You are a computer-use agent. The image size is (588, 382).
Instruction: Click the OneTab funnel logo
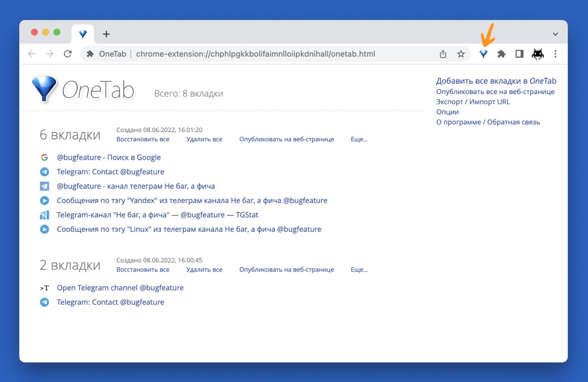pos(44,89)
